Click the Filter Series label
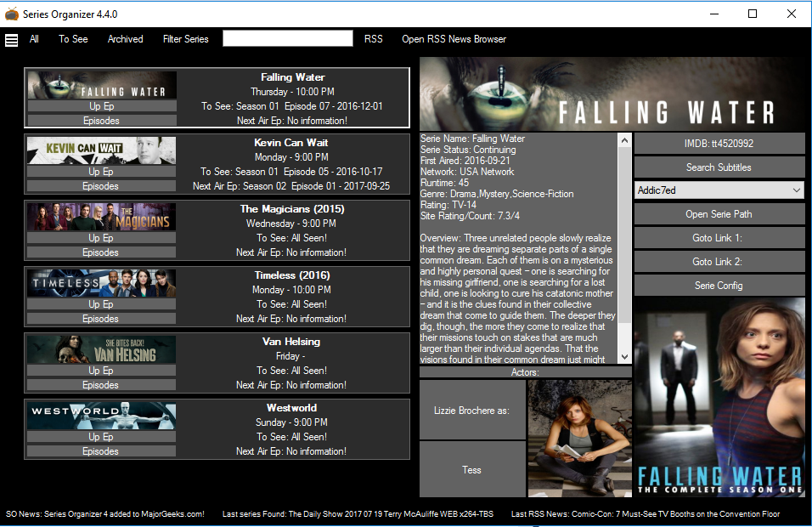This screenshot has width=812, height=527. point(185,39)
